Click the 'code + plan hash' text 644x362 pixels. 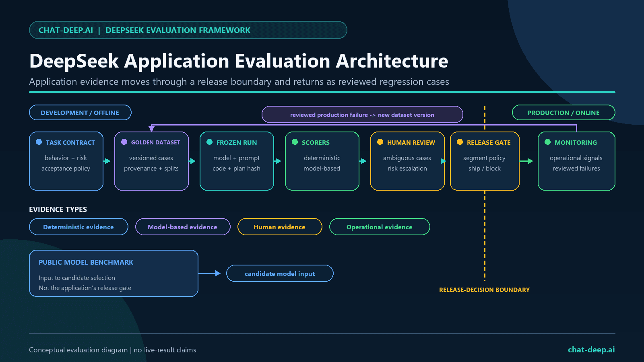click(236, 169)
